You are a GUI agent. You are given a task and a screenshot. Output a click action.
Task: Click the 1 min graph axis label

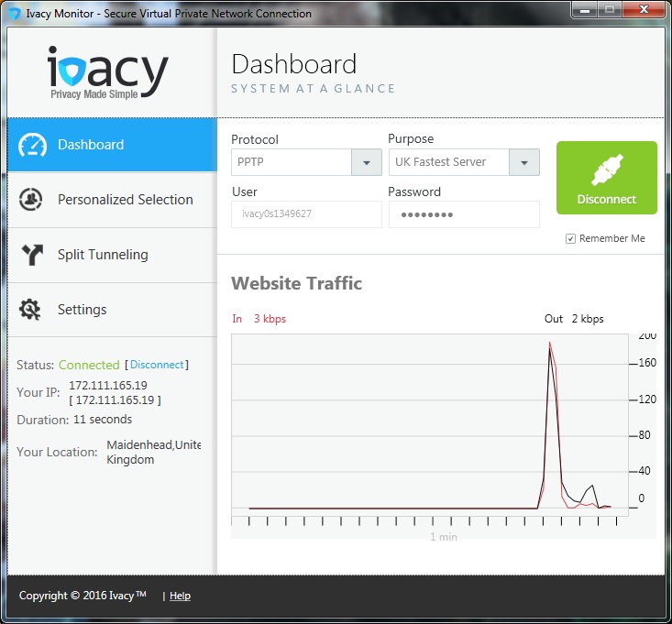click(x=444, y=537)
